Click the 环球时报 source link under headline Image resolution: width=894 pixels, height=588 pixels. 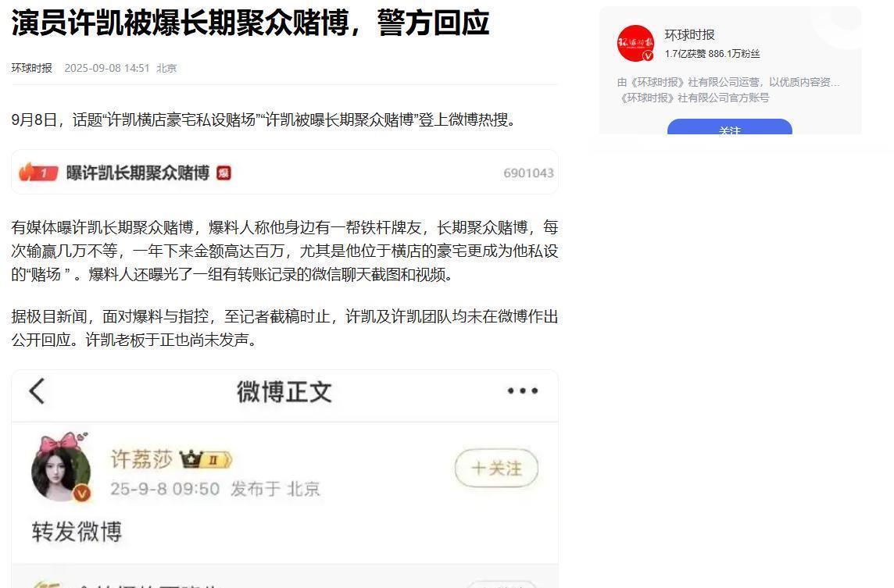32,69
